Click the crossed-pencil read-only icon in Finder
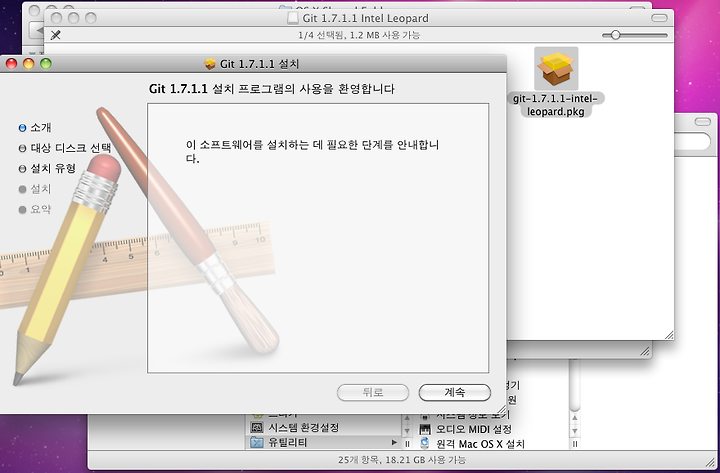 (x=56, y=35)
